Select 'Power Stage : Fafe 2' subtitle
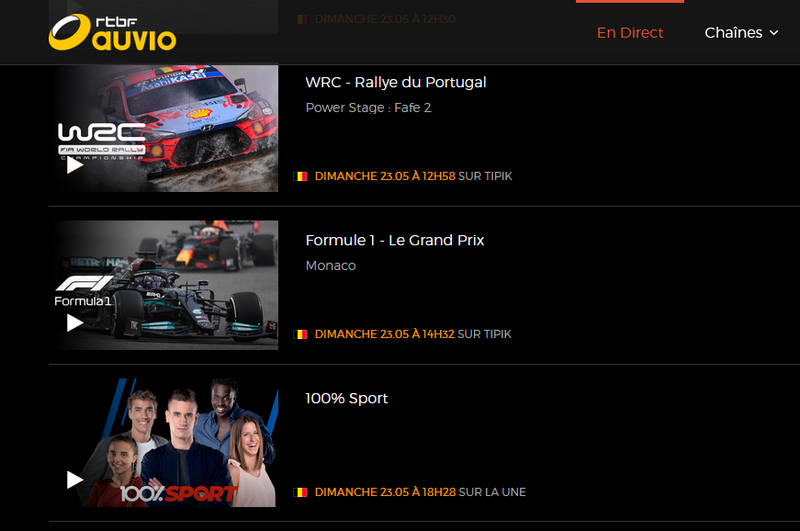Viewport: 800px width, 531px height. point(368,108)
